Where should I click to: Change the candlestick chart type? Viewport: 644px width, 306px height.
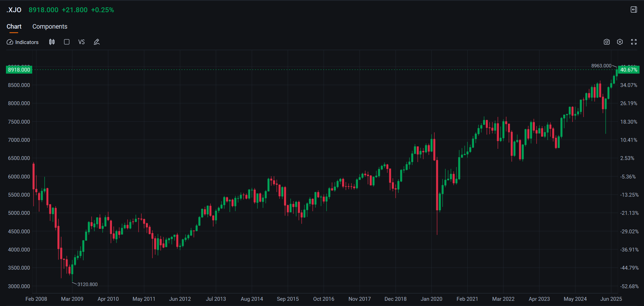[x=52, y=42]
